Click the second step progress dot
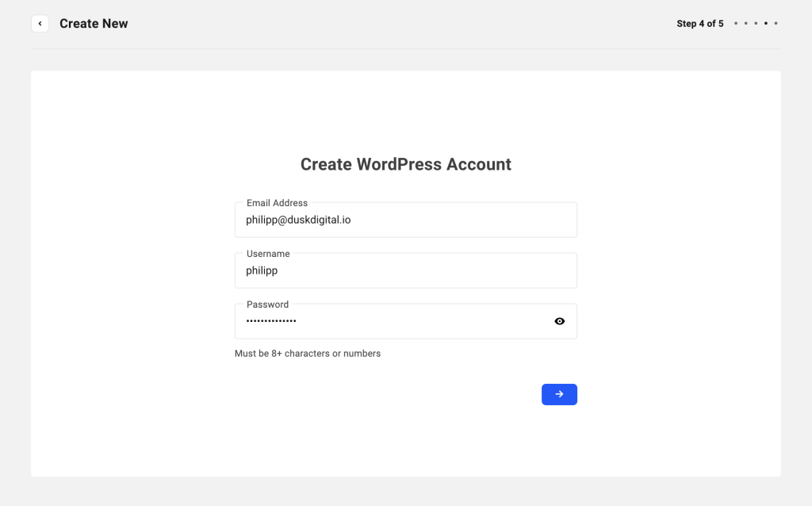 tap(746, 23)
